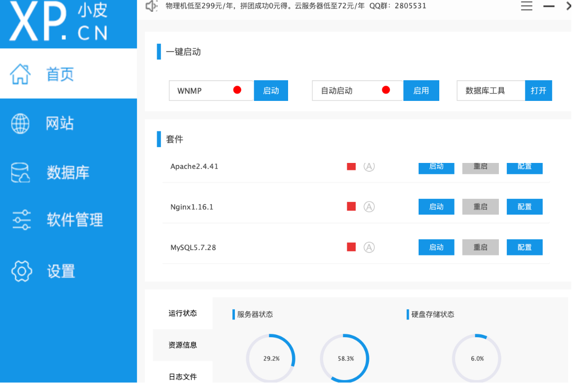Click the speaker announcement icon
The width and height of the screenshot is (588, 383).
[x=151, y=6]
